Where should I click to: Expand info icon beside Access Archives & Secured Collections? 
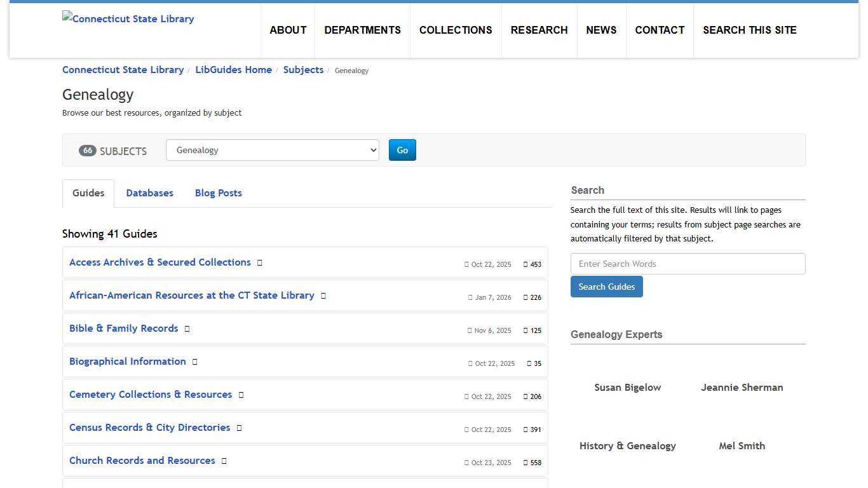(x=259, y=262)
